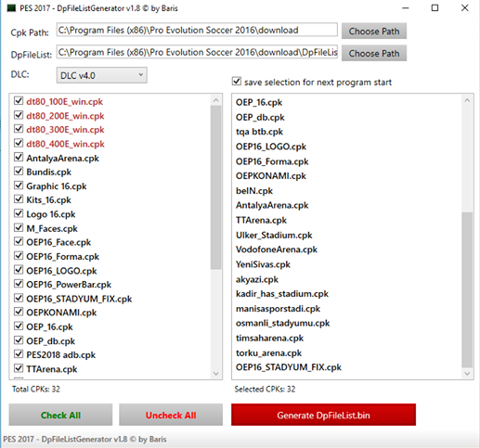480x448 pixels.
Task: Toggle OEP_16.cpk checkbox in left list
Action: coord(19,326)
